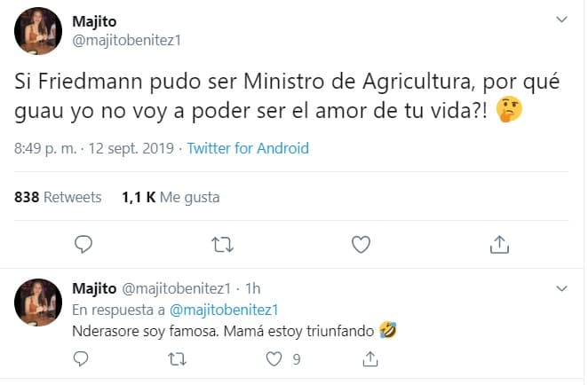Image resolution: width=588 pixels, height=385 pixels.
Task: Share the main tweet
Action: pyautogui.click(x=499, y=243)
